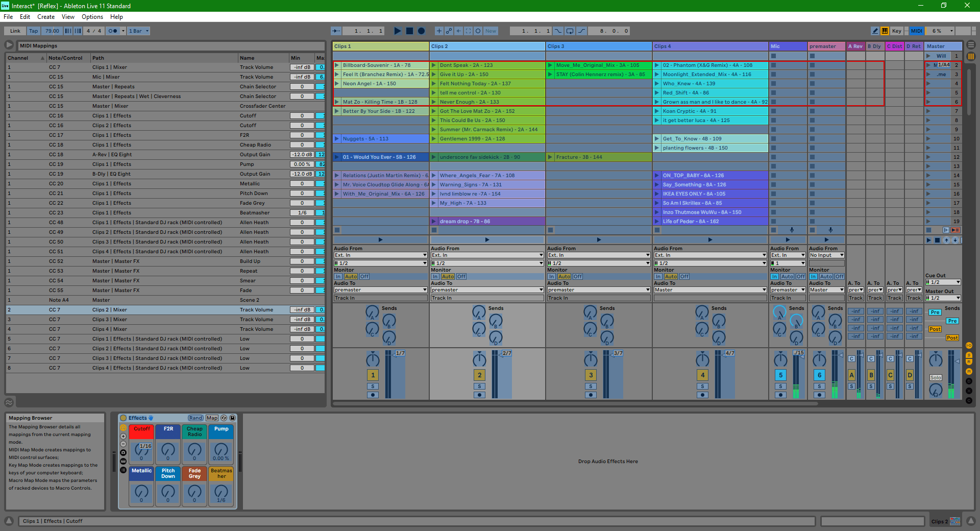Launch the Billboard-Souvenir clip
The width and height of the screenshot is (980, 531).
(336, 65)
